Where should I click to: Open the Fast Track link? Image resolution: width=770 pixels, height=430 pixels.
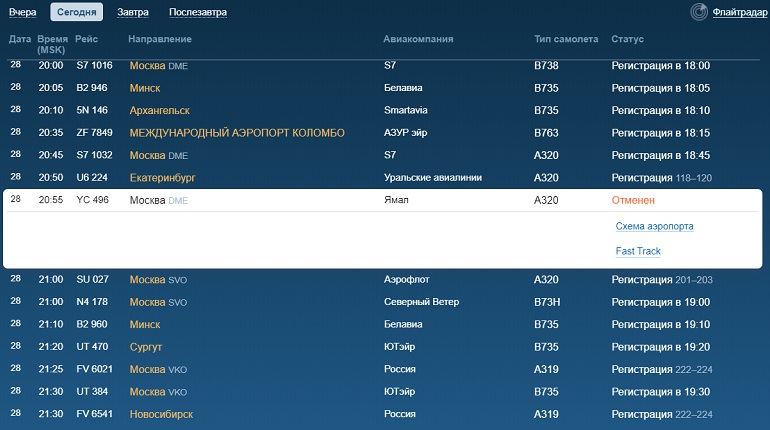click(x=638, y=251)
